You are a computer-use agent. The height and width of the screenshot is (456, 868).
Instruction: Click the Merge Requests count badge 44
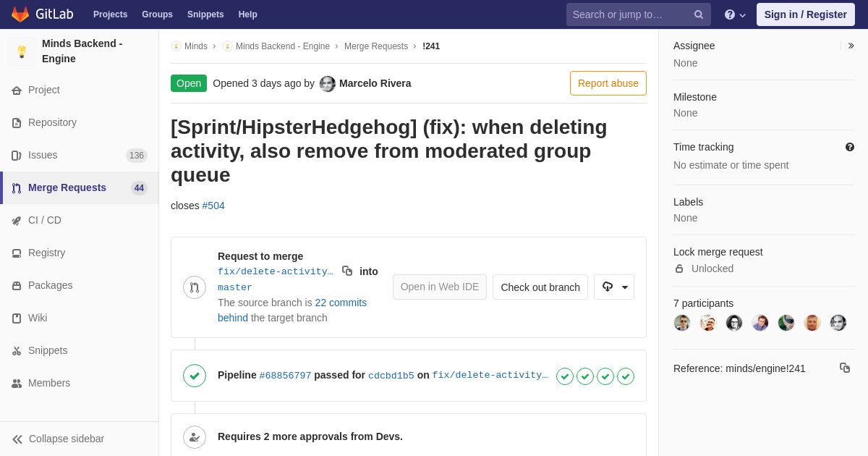[x=139, y=188]
